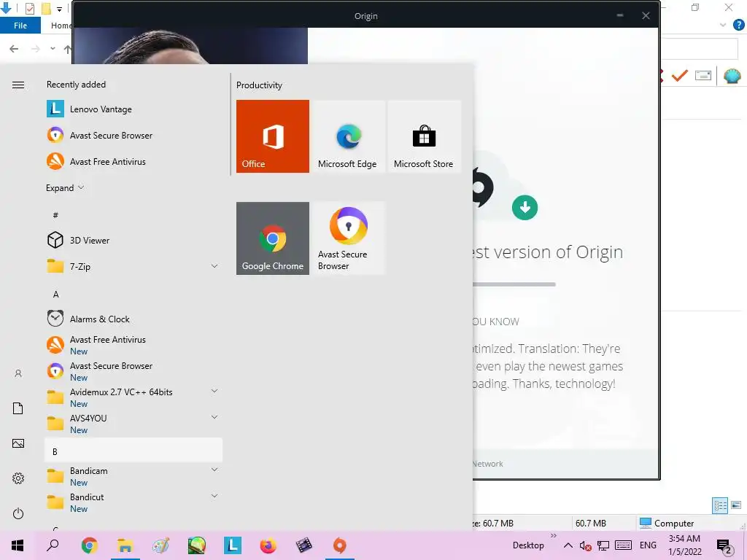Open Avast Secure Browser in Recently added
Screen dimensions: 747x560
(x=133, y=135)
